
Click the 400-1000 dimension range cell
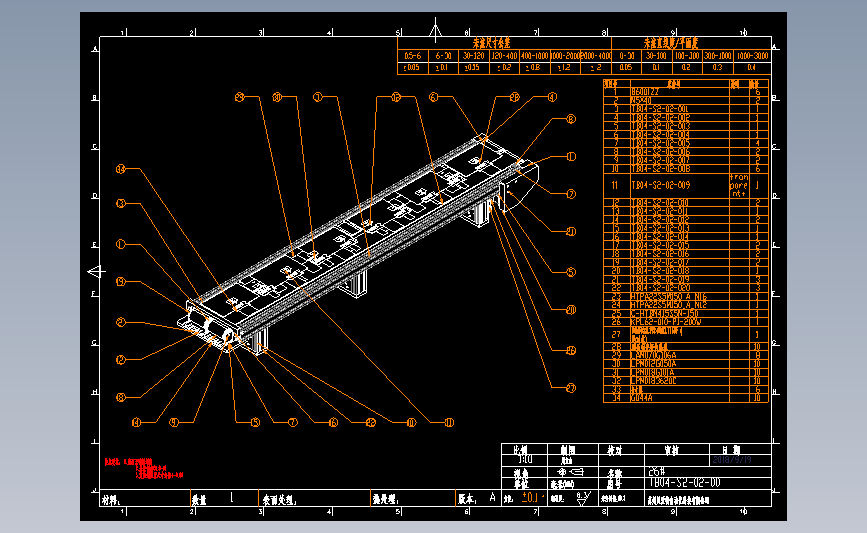click(534, 56)
